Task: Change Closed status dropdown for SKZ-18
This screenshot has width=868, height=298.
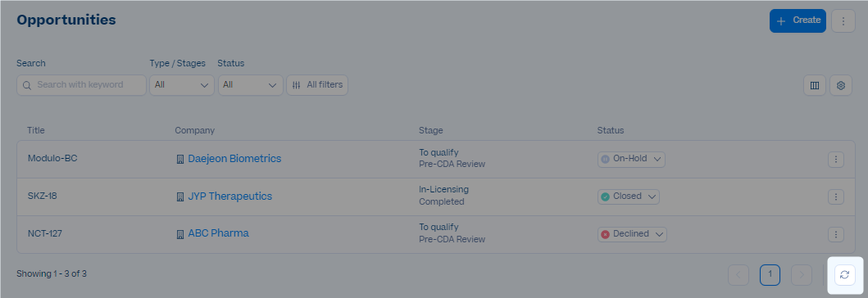Action: click(629, 196)
